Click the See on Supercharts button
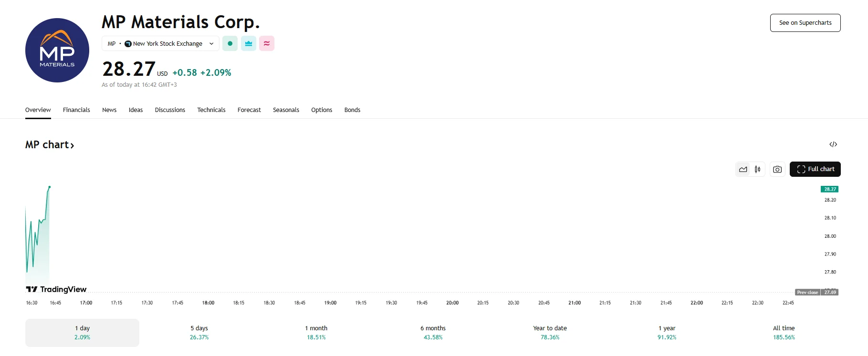This screenshot has width=868, height=356. pos(805,23)
